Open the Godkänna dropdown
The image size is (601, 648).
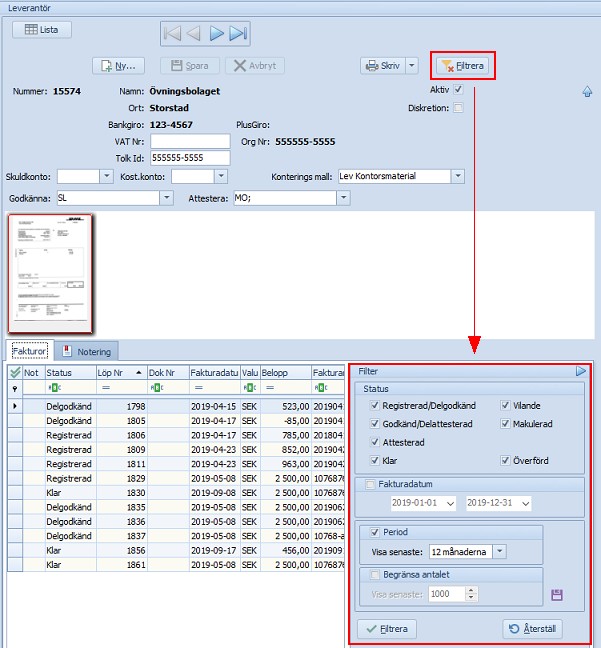[166, 198]
